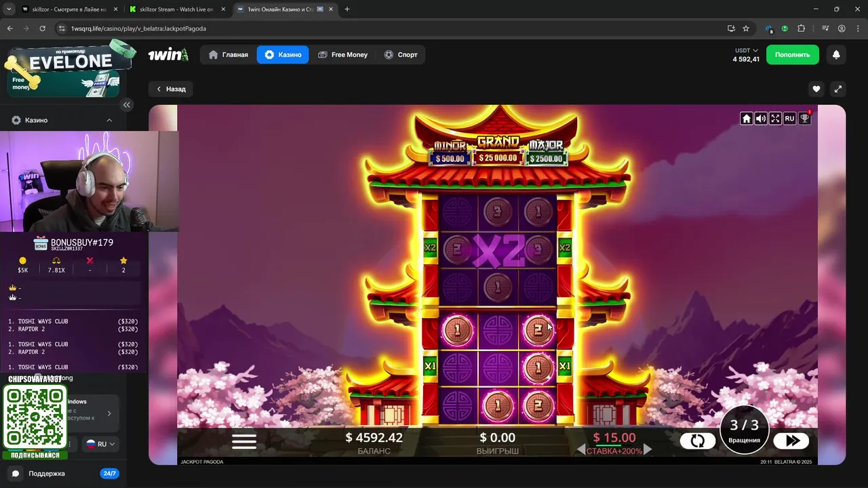Image resolution: width=868 pixels, height=488 pixels.
Task: Open the browser profile avatar
Action: pos(842,28)
